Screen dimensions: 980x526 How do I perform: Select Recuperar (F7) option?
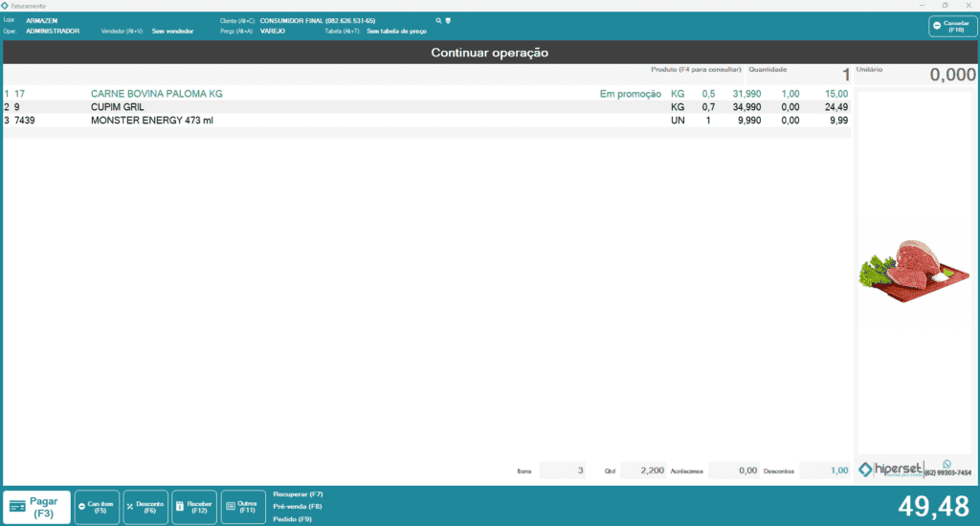[x=298, y=494]
